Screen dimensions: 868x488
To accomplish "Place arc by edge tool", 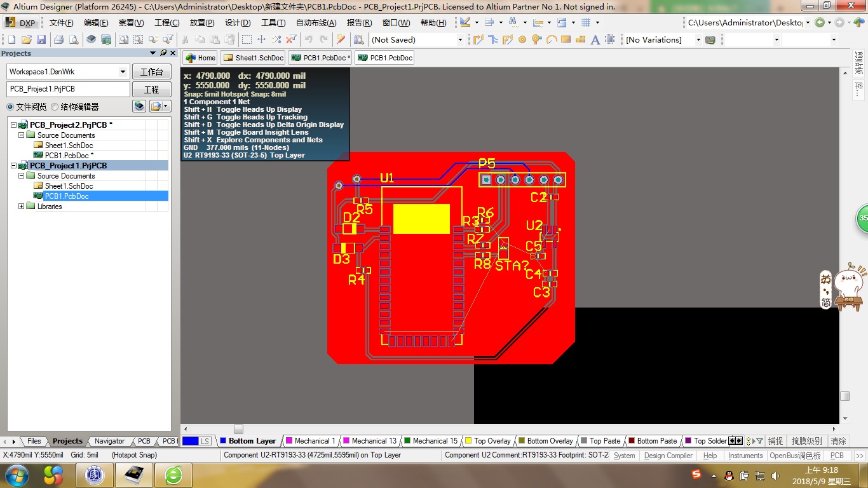I will point(552,39).
